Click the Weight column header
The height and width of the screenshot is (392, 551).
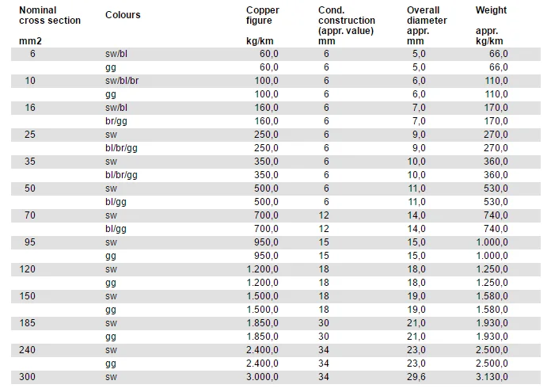[491, 25]
